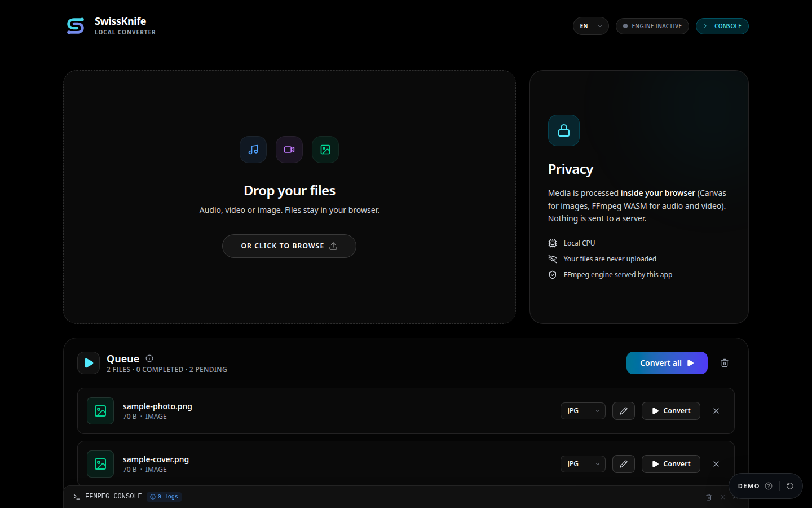Click the 0 logs badge
Screen dimensions: 812x508
click(164, 497)
